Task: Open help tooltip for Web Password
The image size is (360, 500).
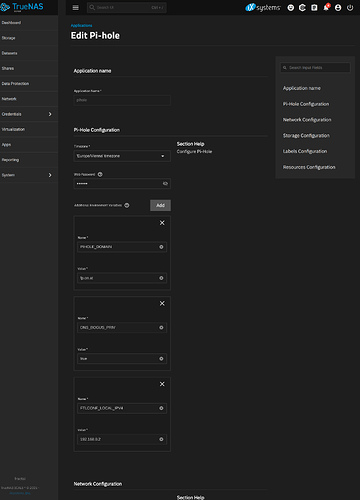Action: pos(100,174)
